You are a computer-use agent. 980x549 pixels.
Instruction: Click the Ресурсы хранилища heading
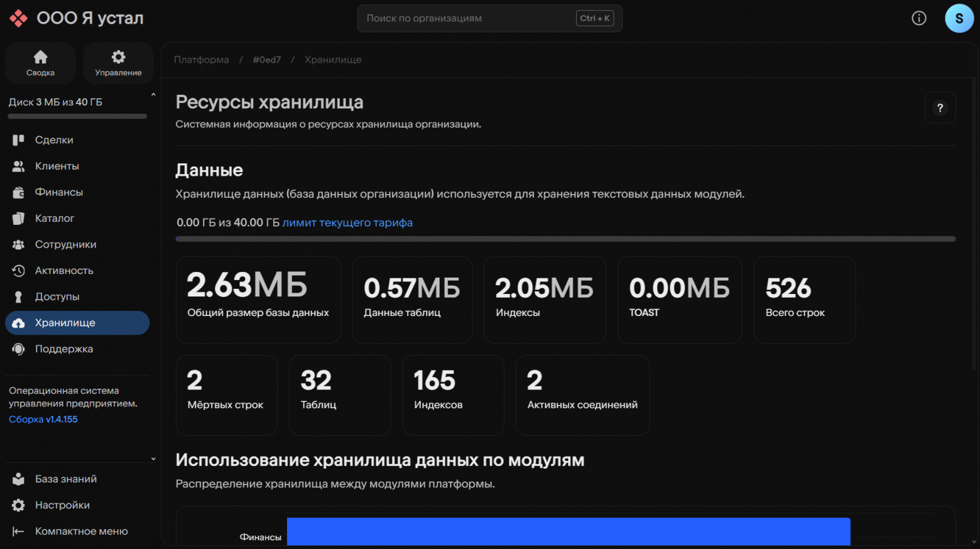pos(269,102)
